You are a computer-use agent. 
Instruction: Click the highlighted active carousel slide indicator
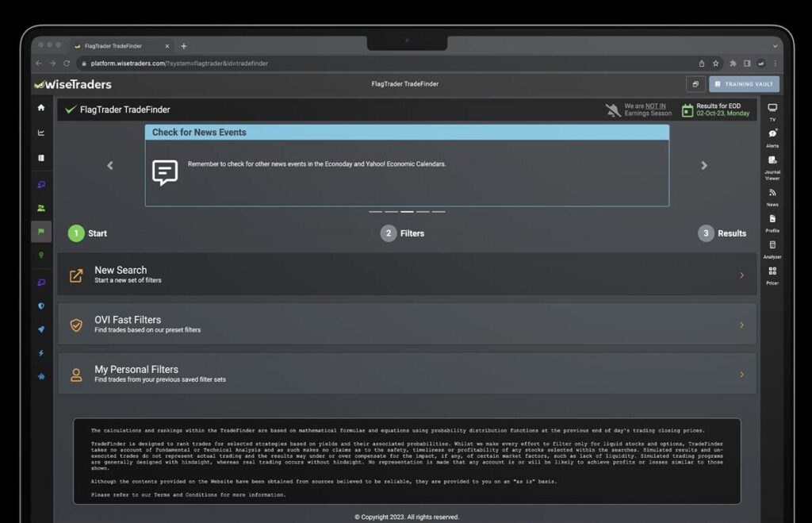click(x=407, y=211)
